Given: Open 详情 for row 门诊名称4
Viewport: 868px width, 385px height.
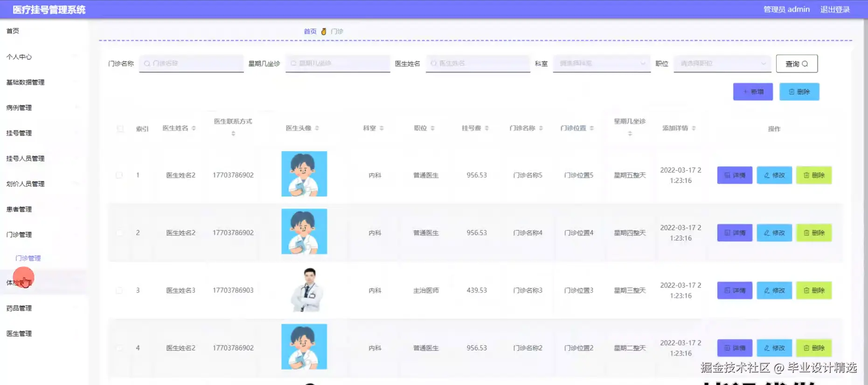Looking at the screenshot, I should click(735, 232).
